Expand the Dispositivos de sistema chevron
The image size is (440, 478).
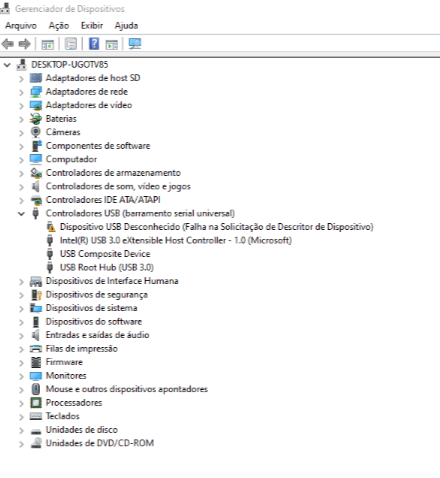click(21, 309)
